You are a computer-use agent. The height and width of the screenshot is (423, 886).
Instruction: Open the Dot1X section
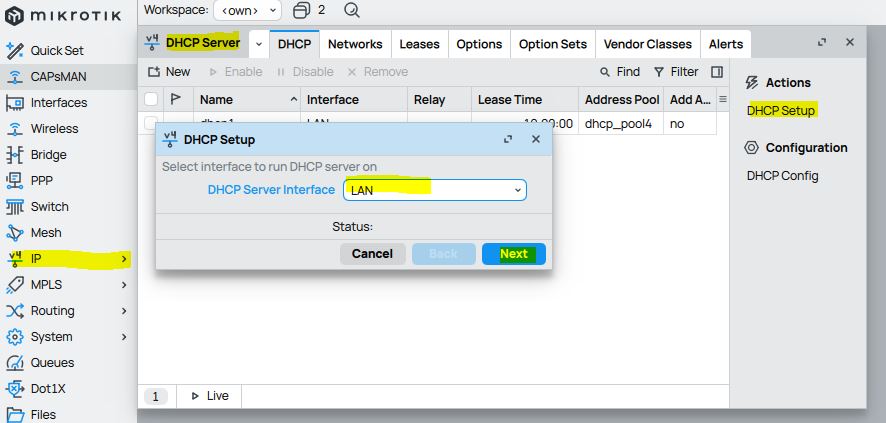[49, 389]
